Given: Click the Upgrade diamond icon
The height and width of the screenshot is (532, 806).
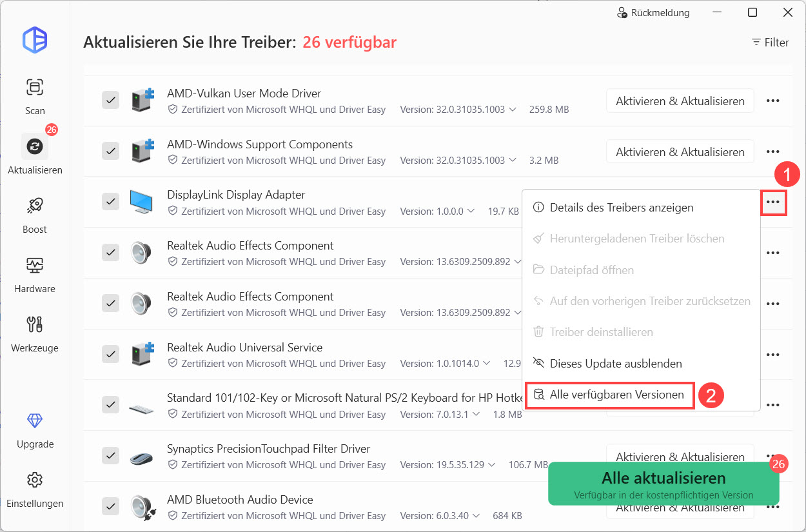Looking at the screenshot, I should tap(35, 421).
